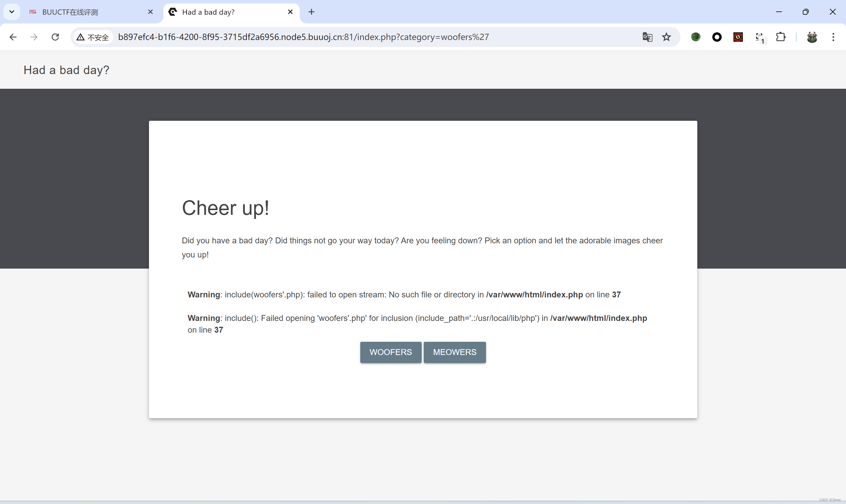The height and width of the screenshot is (504, 846).
Task: Go forward with the forward arrow
Action: click(34, 37)
